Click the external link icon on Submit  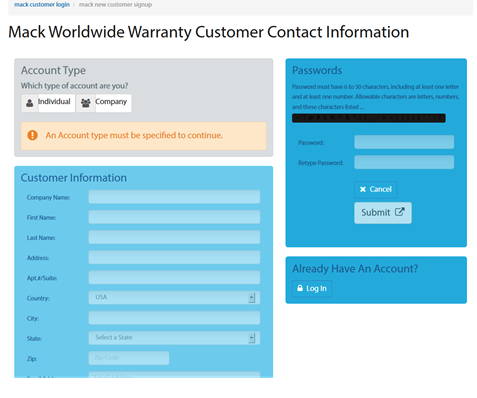coord(400,212)
